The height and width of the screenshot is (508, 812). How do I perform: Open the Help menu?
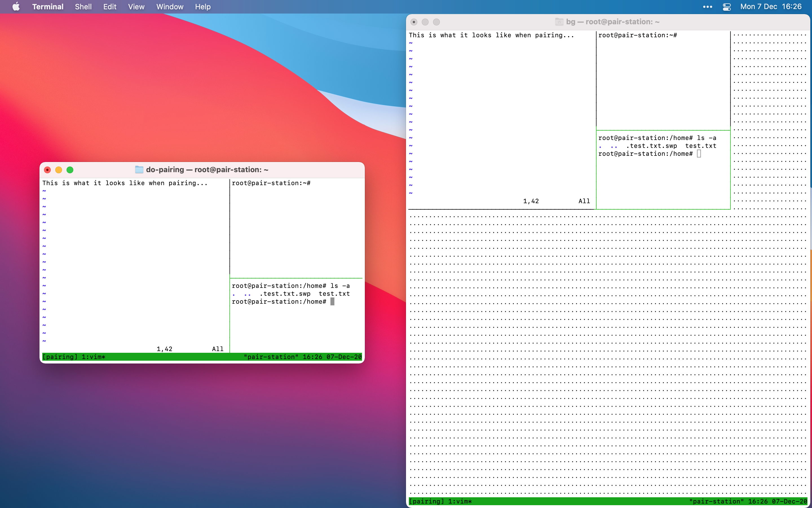coord(203,7)
